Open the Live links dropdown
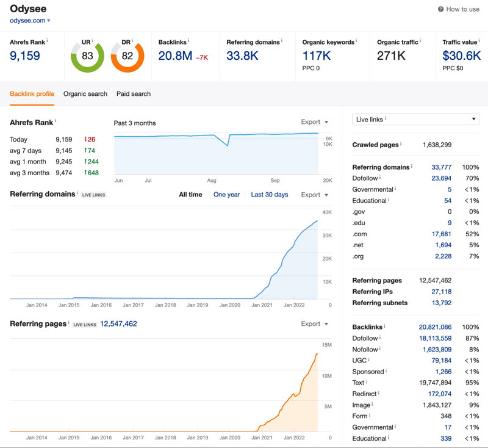 415,119
